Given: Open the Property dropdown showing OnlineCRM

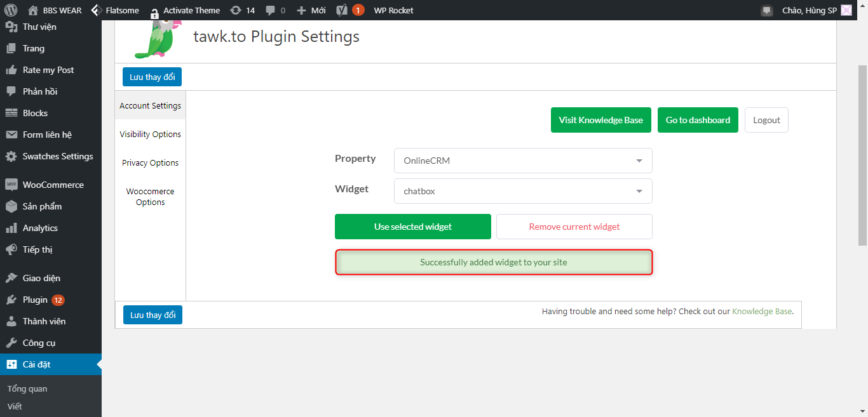Looking at the screenshot, I should 523,161.
